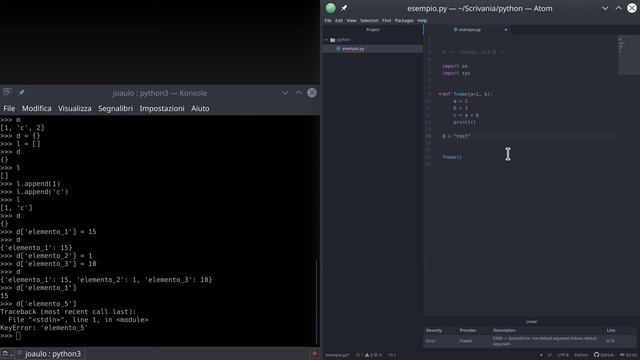Click line number 15 in editor gutter

point(428,136)
